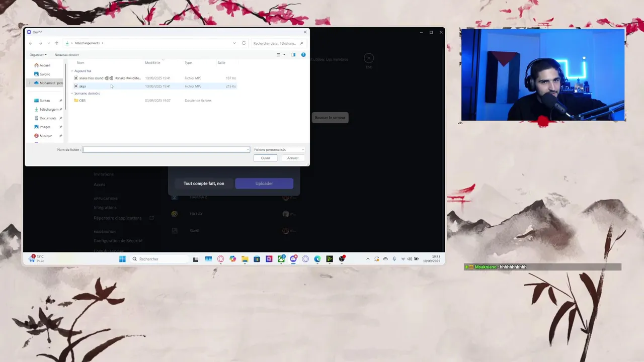This screenshot has height=362, width=644.
Task: Sort files by the Taille column
Action: tap(222, 63)
